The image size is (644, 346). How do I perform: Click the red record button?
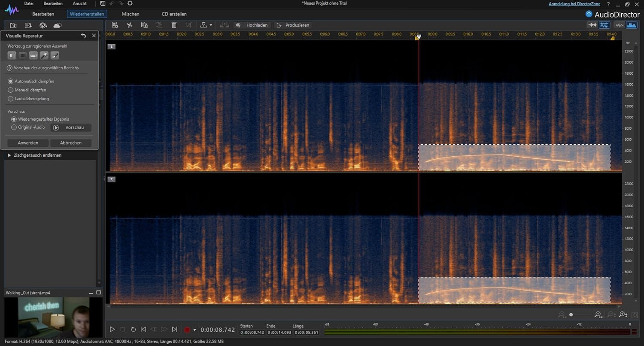187,330
